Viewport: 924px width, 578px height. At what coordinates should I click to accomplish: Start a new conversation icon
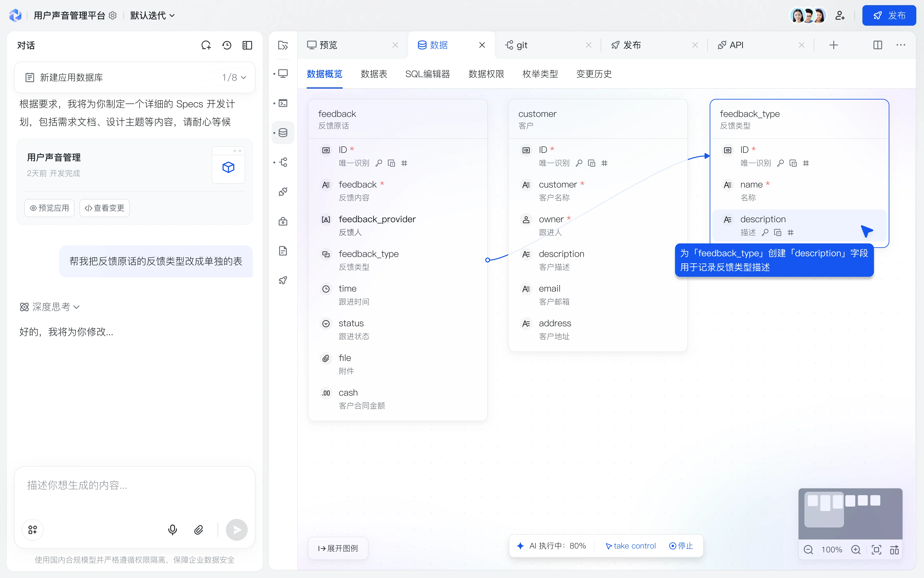click(206, 45)
